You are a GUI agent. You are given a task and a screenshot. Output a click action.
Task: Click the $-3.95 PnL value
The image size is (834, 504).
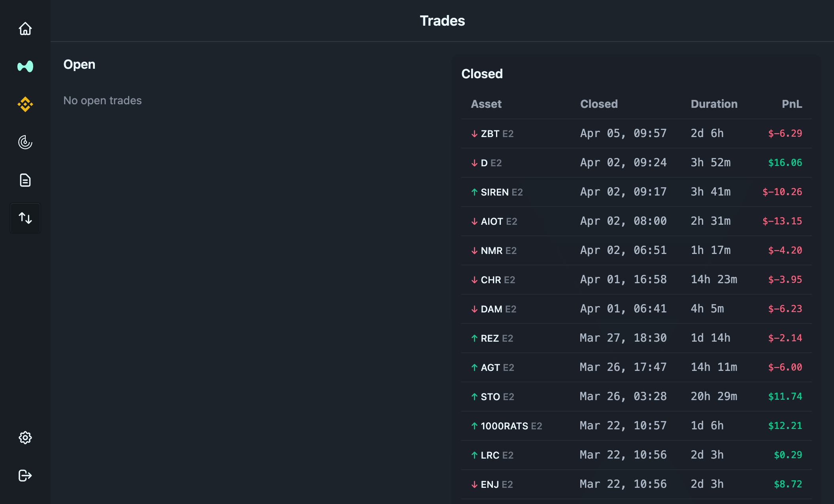coord(785,280)
